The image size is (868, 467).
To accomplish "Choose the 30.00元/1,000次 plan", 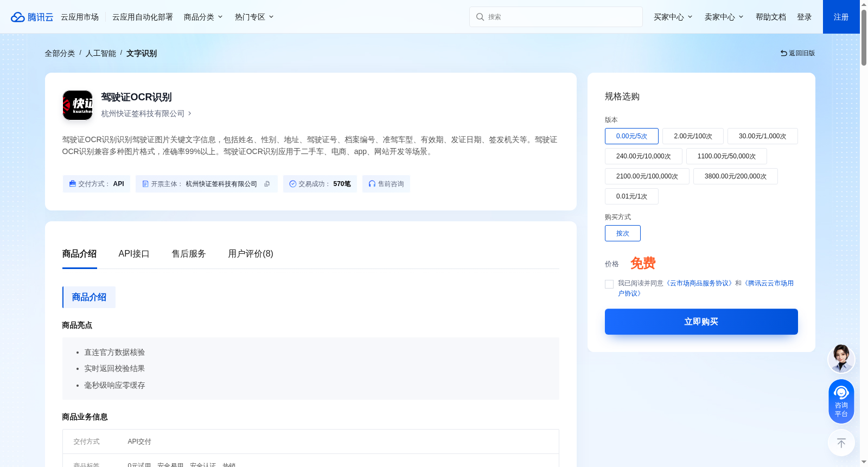I will (762, 136).
